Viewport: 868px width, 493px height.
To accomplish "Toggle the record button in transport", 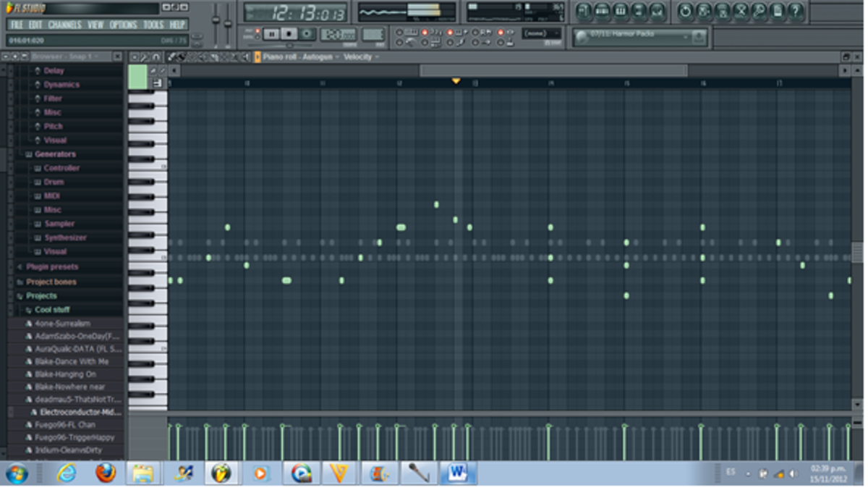I will click(307, 34).
